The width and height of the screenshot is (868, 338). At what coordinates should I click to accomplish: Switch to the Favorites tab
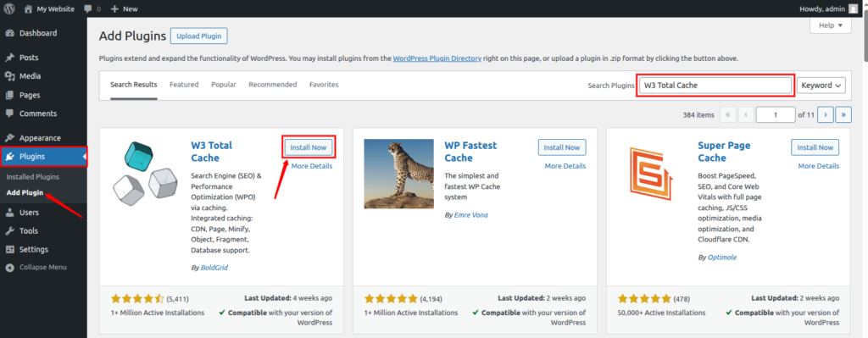pos(324,85)
